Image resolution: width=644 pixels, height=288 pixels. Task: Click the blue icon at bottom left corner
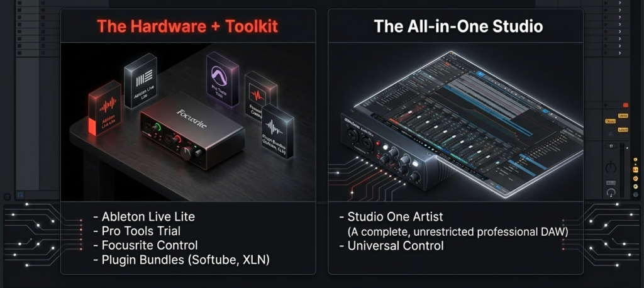(x=19, y=196)
